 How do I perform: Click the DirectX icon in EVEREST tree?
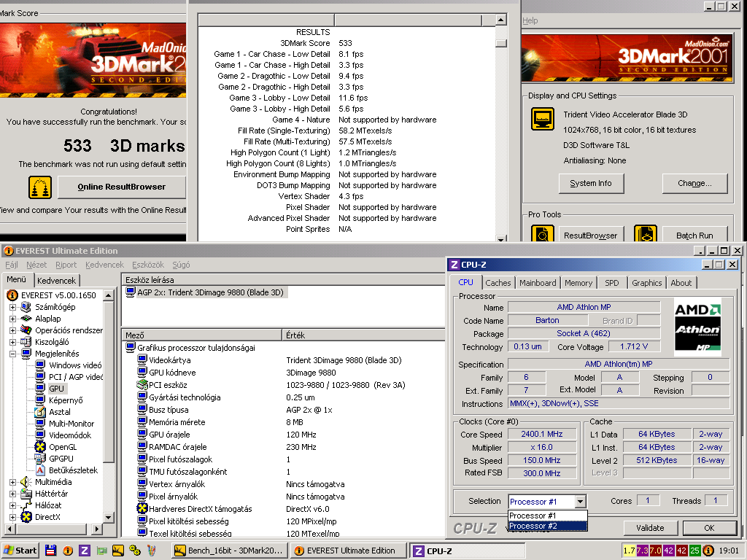[26, 517]
